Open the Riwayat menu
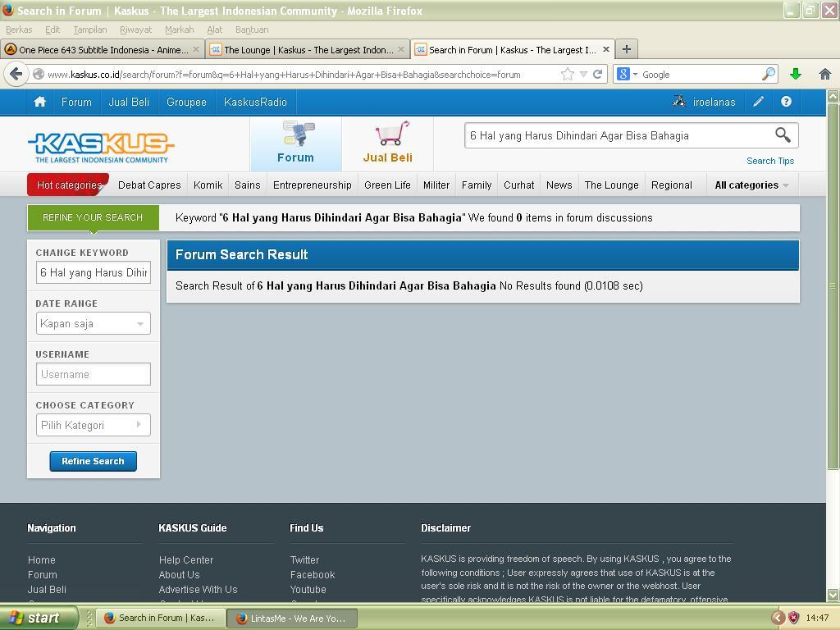The width and height of the screenshot is (840, 630). 135,30
